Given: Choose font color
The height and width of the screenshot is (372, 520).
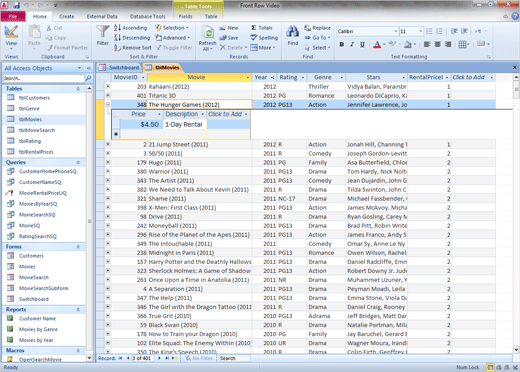Looking at the screenshot, I should 377,44.
